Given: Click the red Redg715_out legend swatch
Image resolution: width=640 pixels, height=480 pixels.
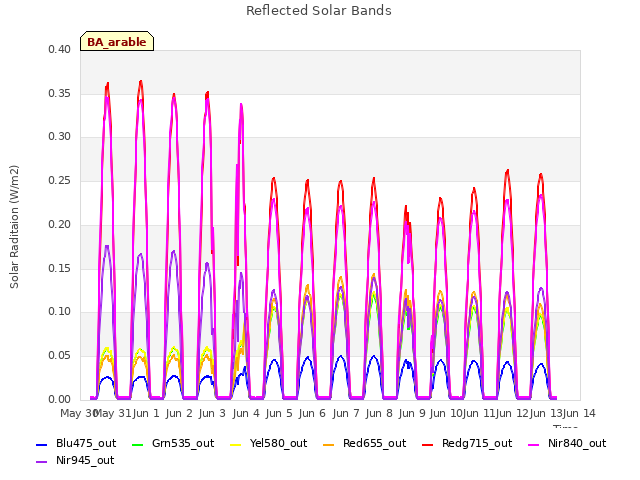Looking at the screenshot, I should tap(428, 444).
